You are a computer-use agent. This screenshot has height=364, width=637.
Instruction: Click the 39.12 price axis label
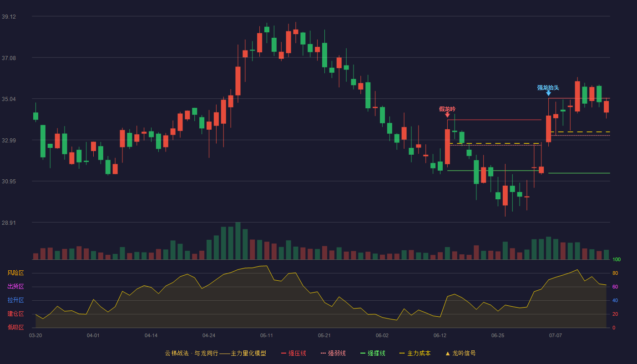point(9,16)
